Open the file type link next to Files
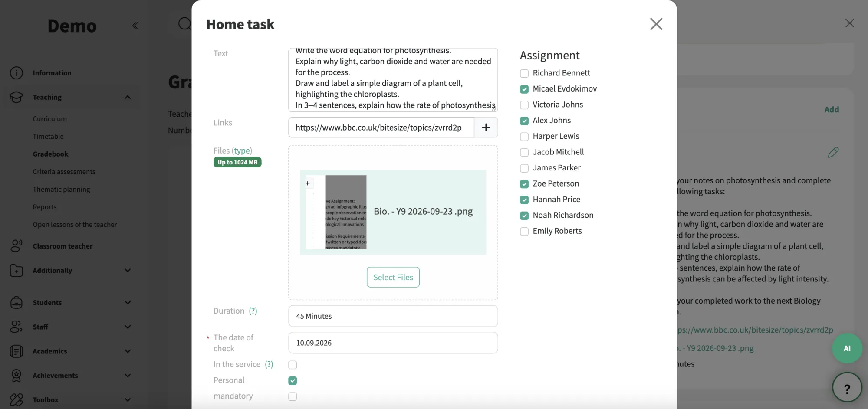This screenshot has height=409, width=868. pos(242,151)
